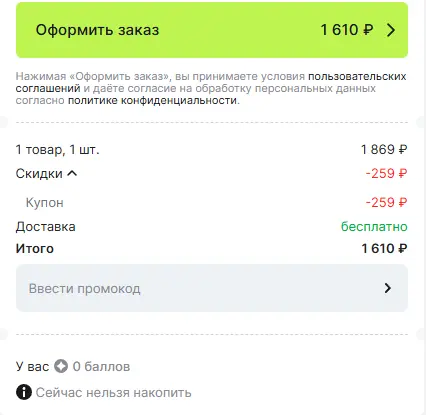Collapse the Скидки section chevron
Viewport: 426px width, 415px height.
pyautogui.click(x=72, y=173)
